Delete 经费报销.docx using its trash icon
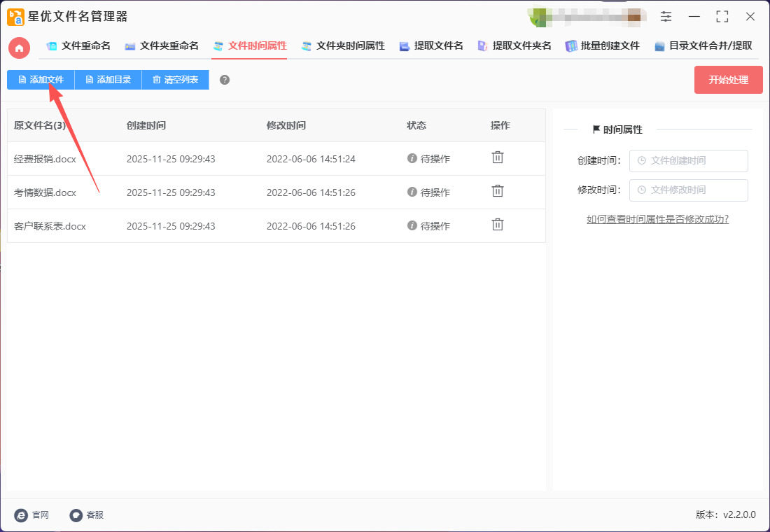Image resolution: width=770 pixels, height=532 pixels. 497,157
